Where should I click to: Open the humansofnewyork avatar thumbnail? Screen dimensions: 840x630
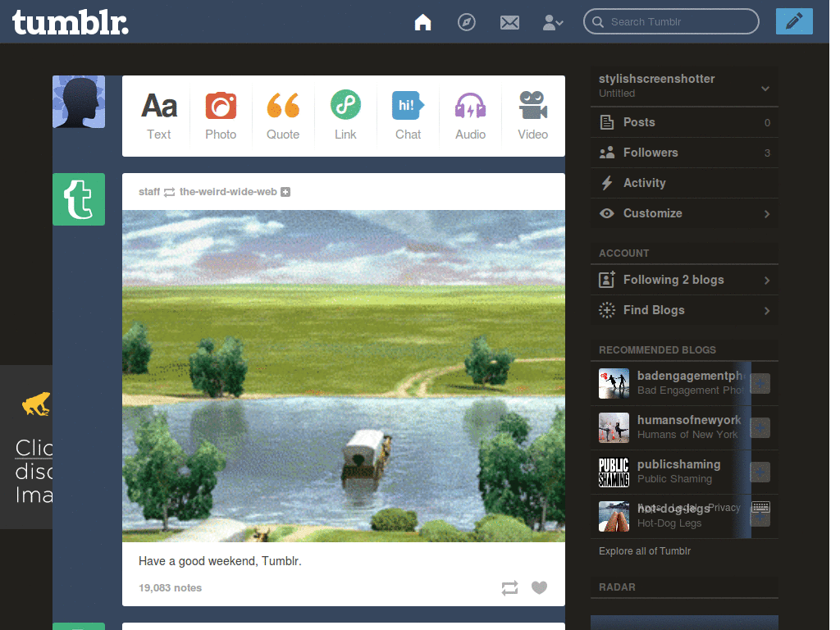pyautogui.click(x=614, y=427)
